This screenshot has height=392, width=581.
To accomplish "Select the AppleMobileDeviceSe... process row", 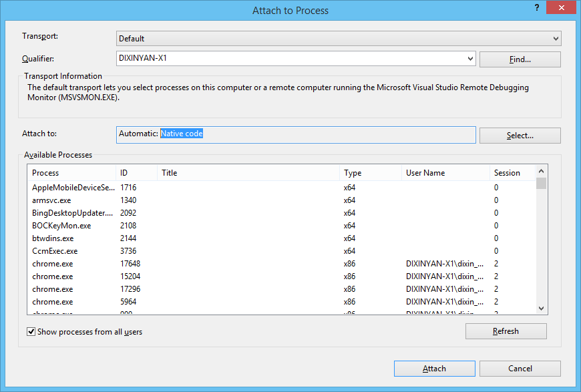I will (x=282, y=188).
